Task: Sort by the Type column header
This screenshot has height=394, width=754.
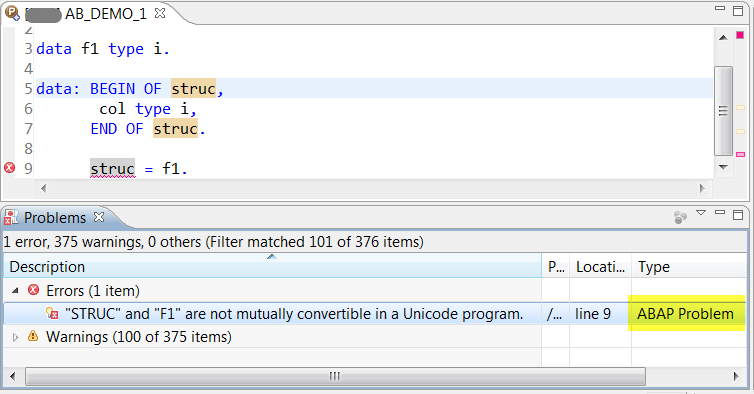Action: click(689, 267)
